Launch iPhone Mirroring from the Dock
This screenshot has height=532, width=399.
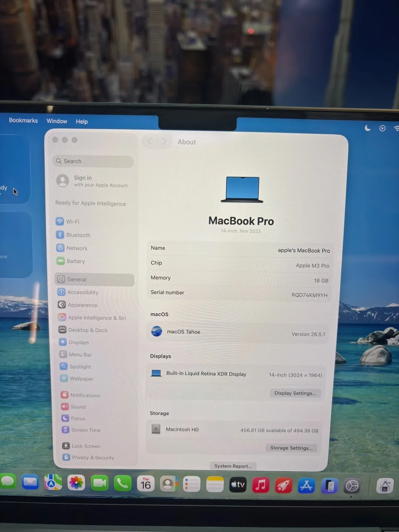pyautogui.click(x=330, y=486)
